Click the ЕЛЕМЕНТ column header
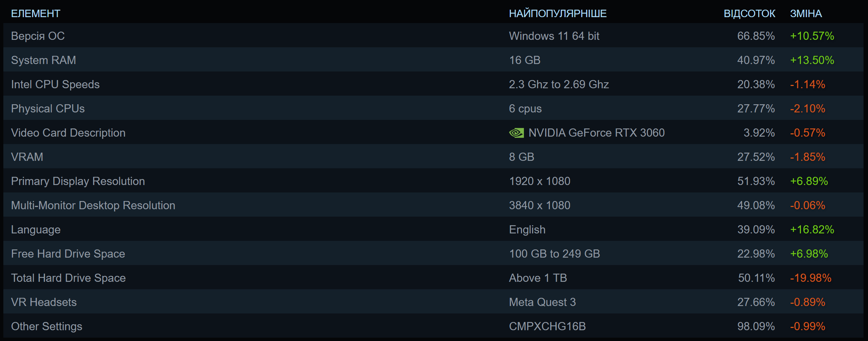 tap(36, 14)
